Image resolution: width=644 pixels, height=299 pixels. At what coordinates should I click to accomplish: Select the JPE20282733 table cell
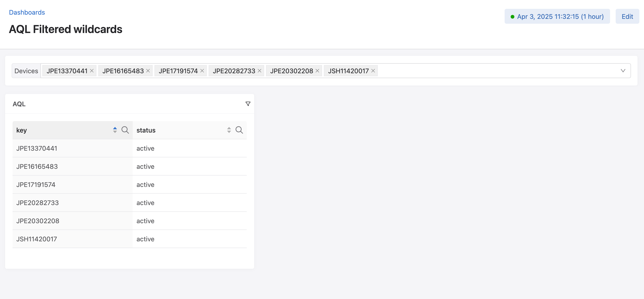pos(72,203)
